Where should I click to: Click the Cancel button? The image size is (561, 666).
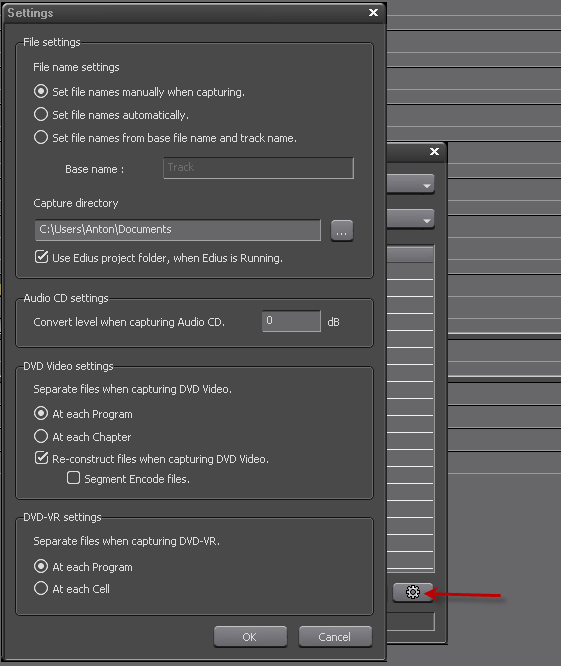tap(335, 637)
